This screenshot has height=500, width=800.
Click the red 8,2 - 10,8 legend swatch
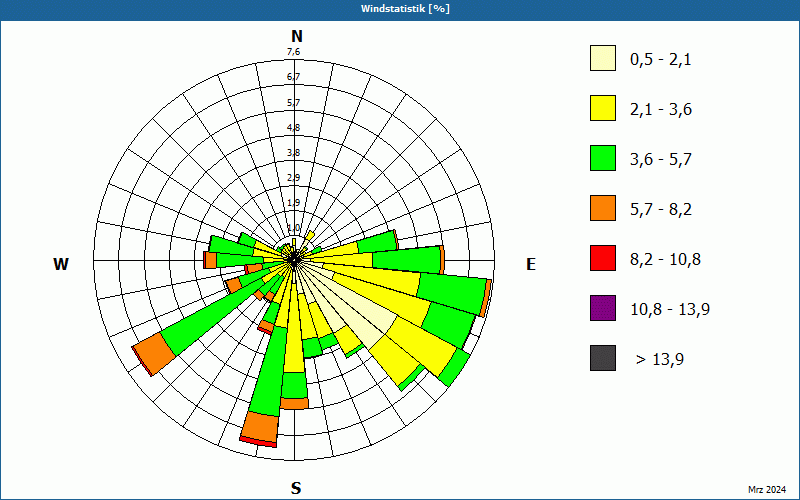tap(603, 258)
